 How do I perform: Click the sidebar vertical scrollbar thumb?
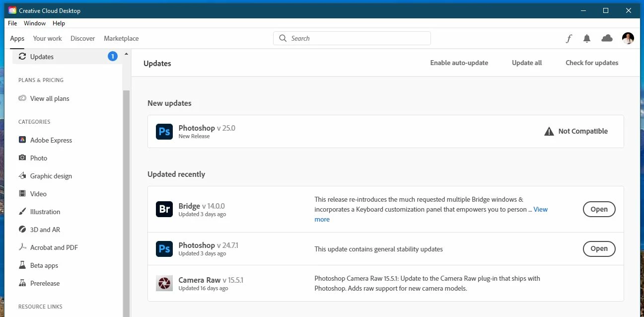pyautogui.click(x=126, y=204)
